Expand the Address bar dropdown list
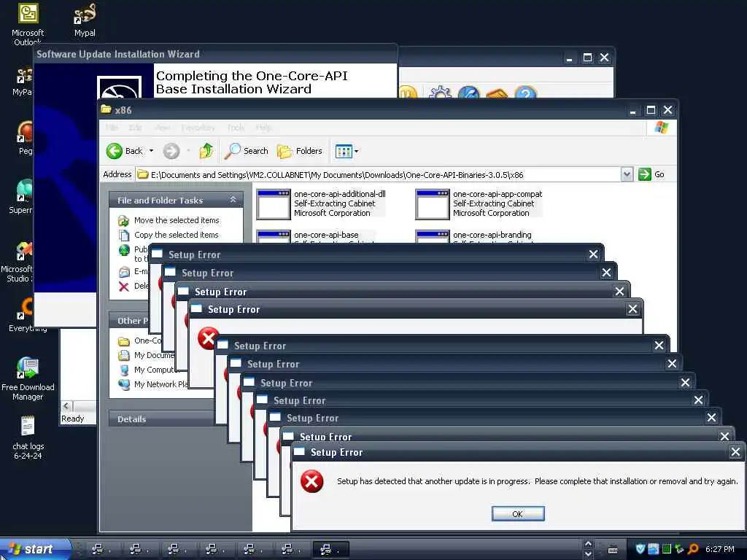747x560 pixels. [627, 175]
